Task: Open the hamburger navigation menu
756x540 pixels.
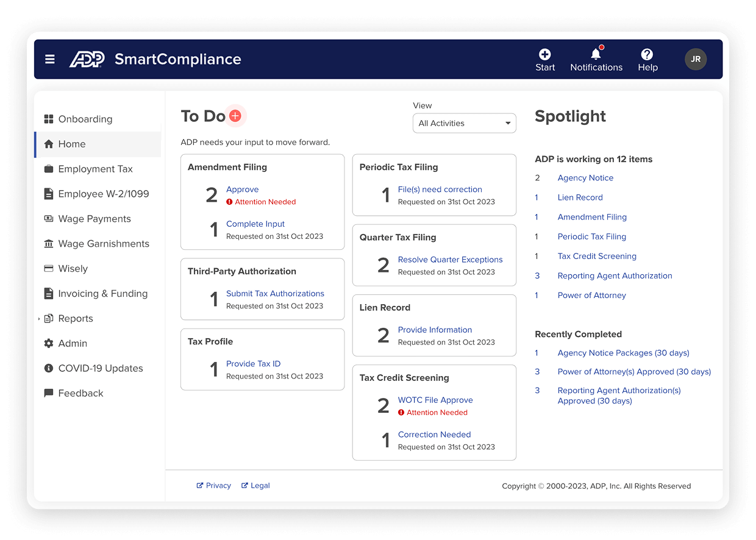Action: click(50, 59)
